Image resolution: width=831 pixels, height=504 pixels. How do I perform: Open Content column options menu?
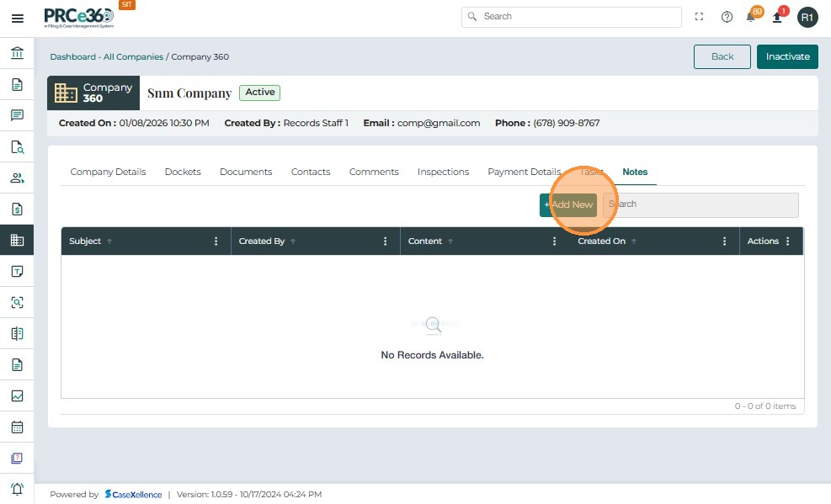tap(554, 241)
